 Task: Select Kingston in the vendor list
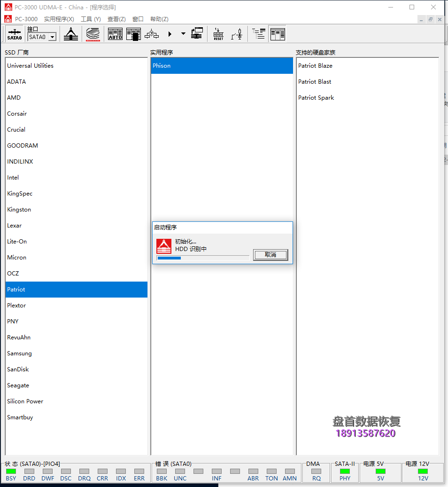(x=77, y=210)
